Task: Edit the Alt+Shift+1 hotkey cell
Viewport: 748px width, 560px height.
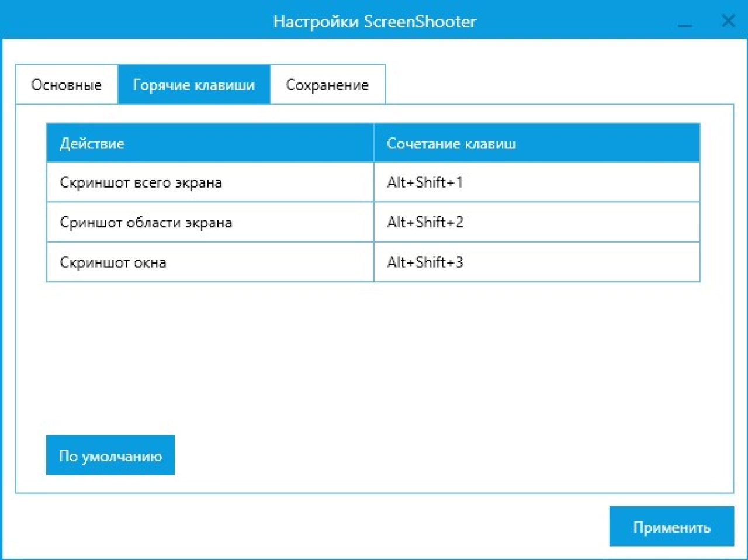Action: click(536, 182)
